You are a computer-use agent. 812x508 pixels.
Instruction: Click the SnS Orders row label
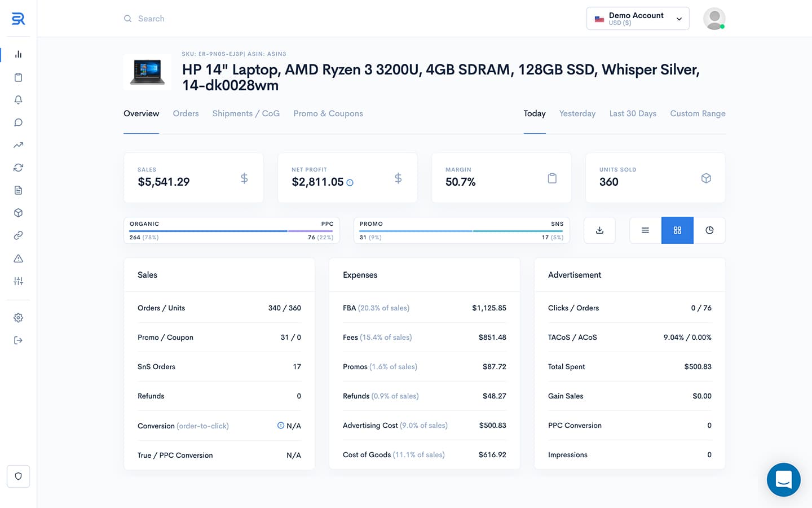pyautogui.click(x=156, y=367)
